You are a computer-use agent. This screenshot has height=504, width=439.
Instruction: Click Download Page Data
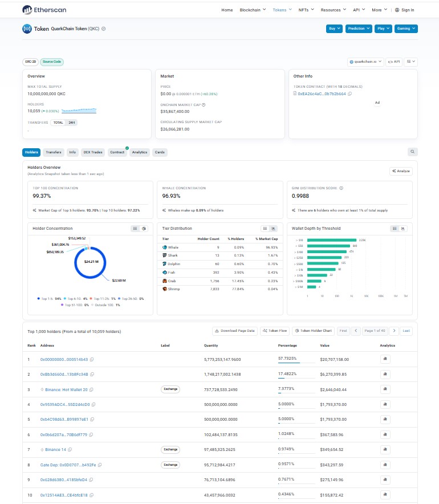tap(234, 331)
